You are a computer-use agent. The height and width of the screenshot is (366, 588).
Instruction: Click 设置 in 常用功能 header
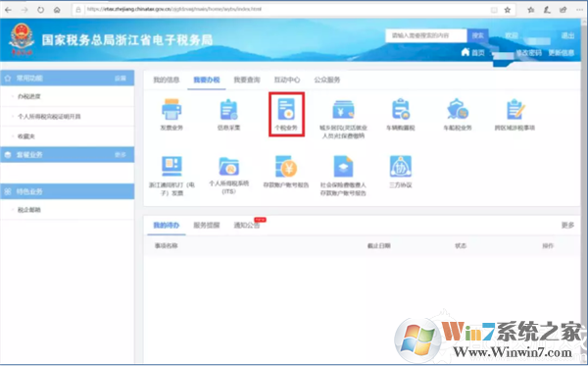[121, 78]
